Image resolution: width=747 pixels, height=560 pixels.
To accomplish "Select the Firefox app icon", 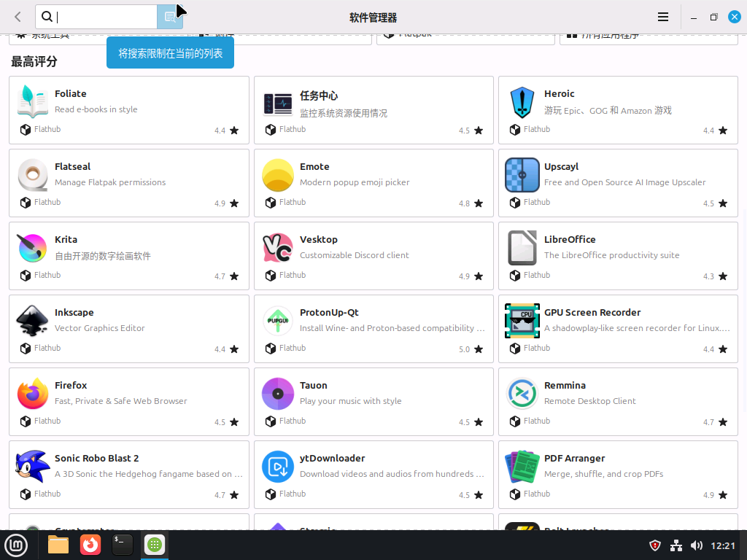I will (32, 393).
